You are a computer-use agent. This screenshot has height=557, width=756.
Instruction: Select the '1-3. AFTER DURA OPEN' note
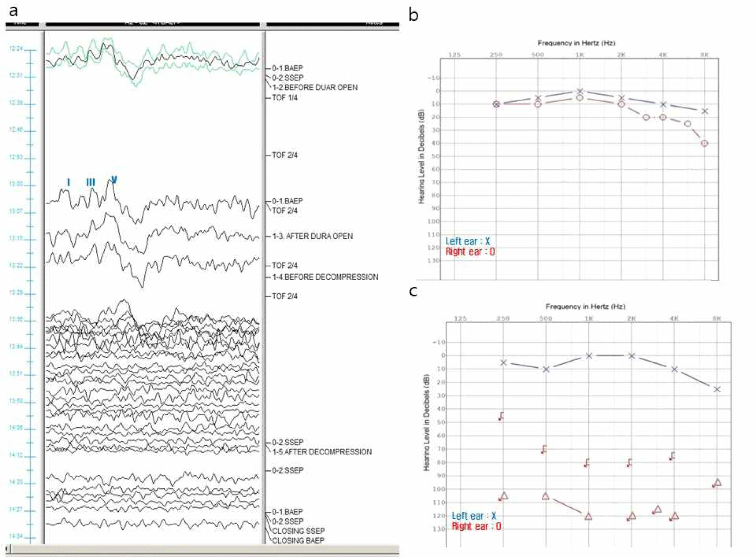click(x=313, y=236)
